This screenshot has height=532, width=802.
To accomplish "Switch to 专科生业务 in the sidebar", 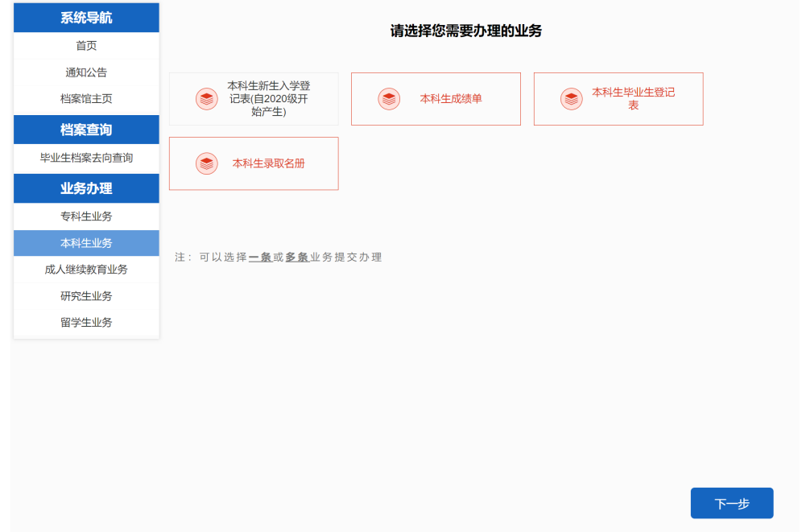I will coord(86,217).
